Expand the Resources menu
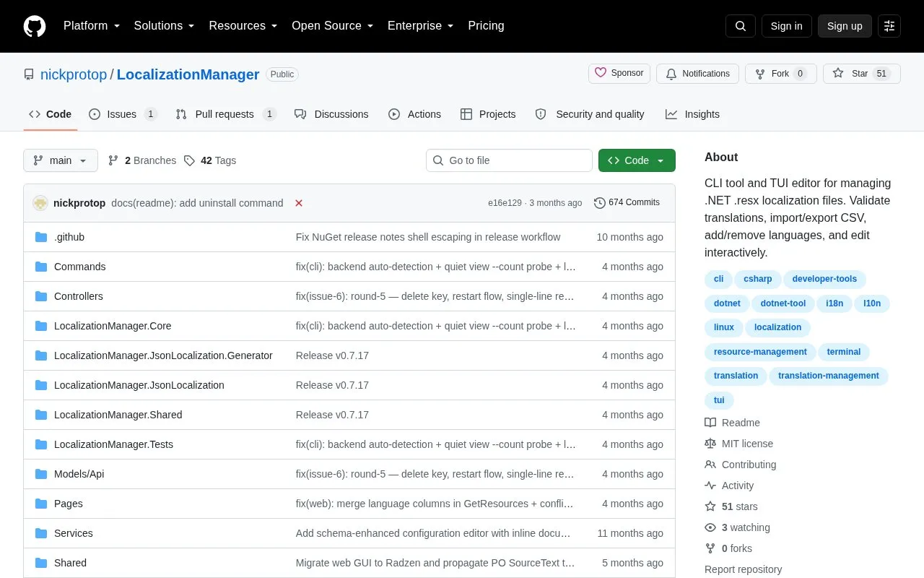Image resolution: width=924 pixels, height=578 pixels. coord(243,26)
